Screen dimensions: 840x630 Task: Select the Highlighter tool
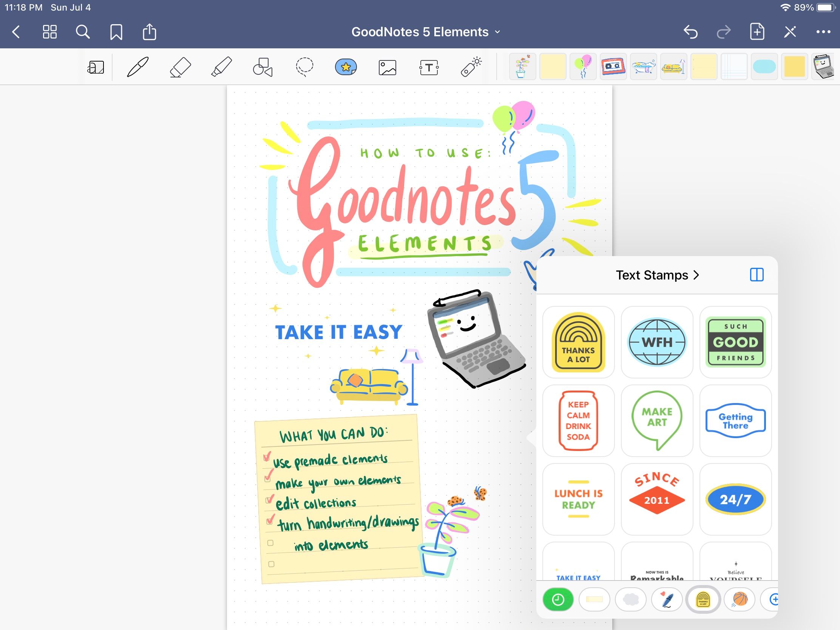click(222, 66)
